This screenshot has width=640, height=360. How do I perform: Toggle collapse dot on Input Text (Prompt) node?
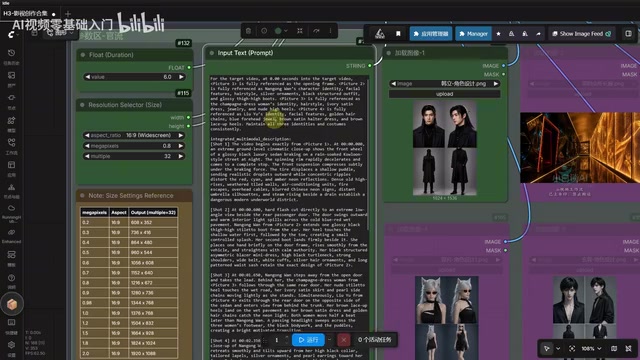(x=212, y=53)
